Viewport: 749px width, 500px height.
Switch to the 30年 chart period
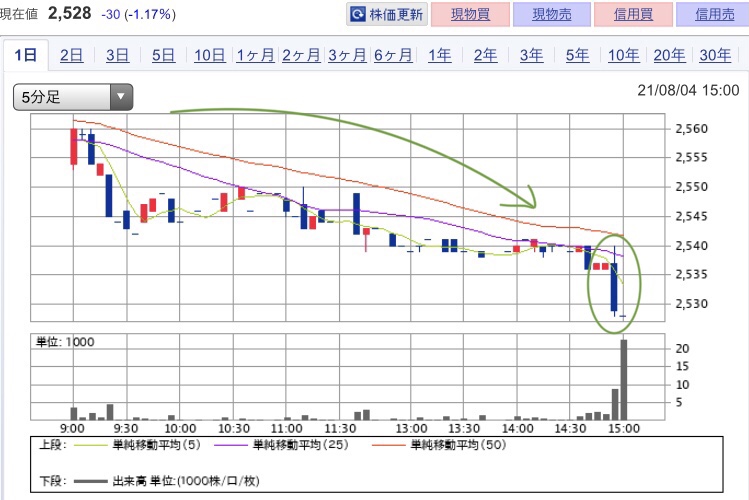tap(715, 55)
